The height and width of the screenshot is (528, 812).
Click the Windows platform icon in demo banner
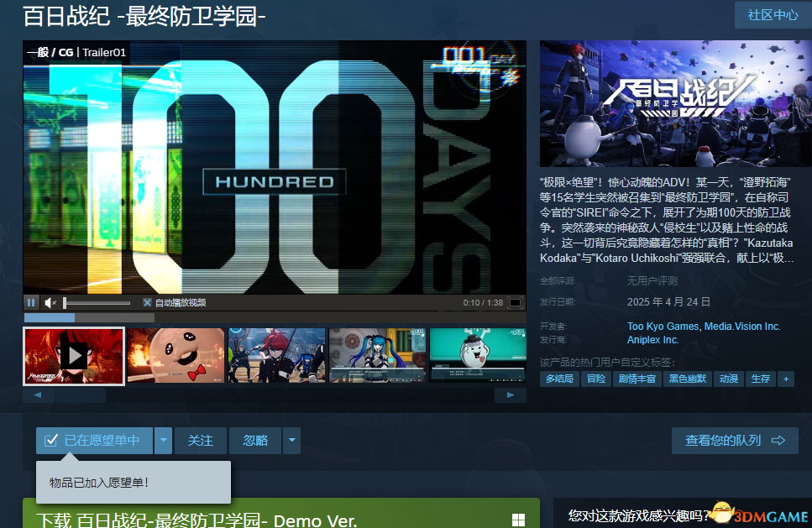coord(518,520)
